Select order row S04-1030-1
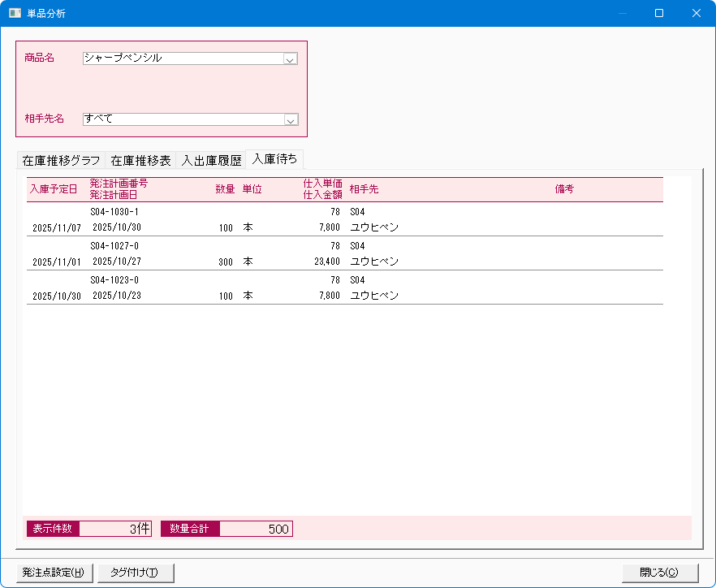 114,212
